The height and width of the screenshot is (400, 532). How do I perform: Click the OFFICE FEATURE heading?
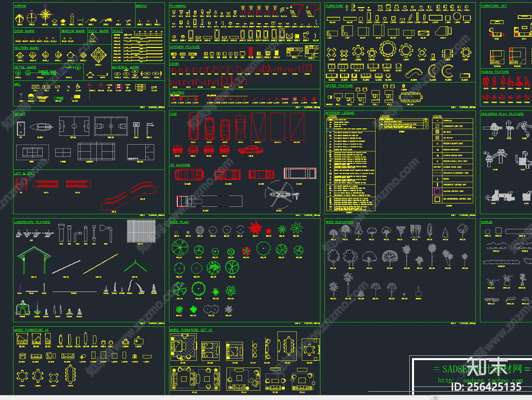pos(339,86)
